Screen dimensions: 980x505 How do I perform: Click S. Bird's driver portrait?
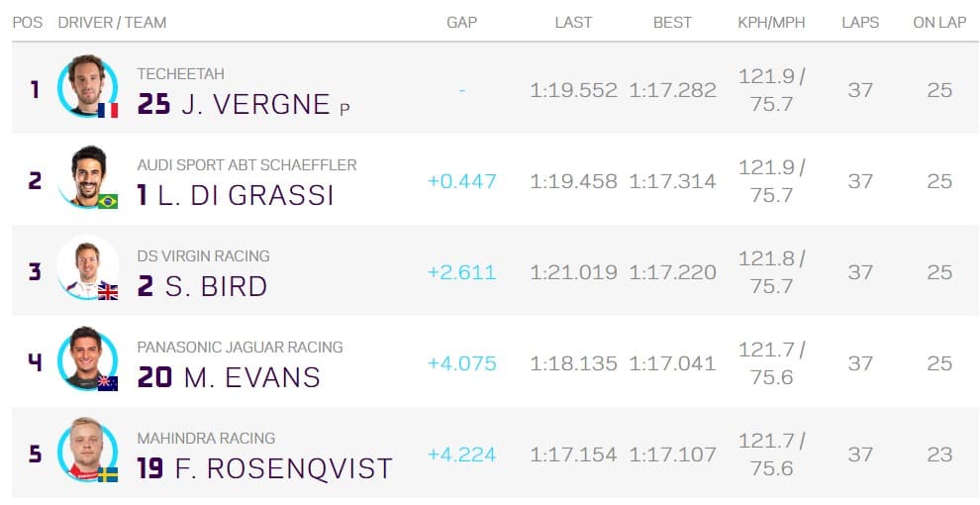point(85,266)
